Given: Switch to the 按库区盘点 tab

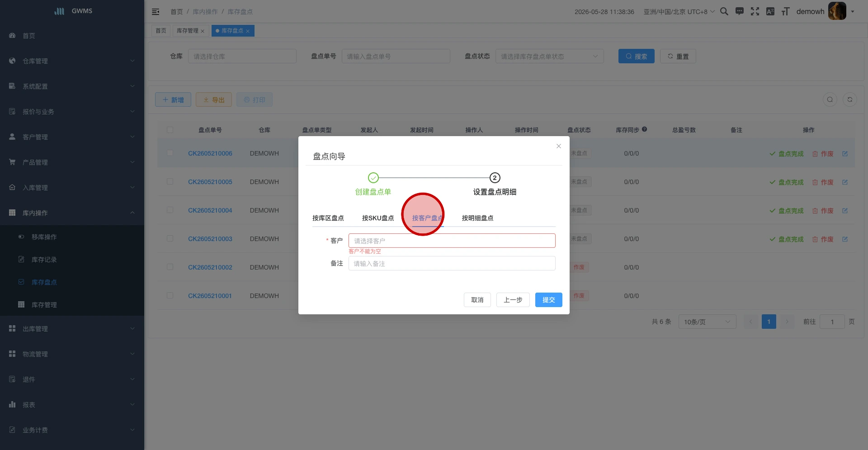Looking at the screenshot, I should tap(328, 218).
